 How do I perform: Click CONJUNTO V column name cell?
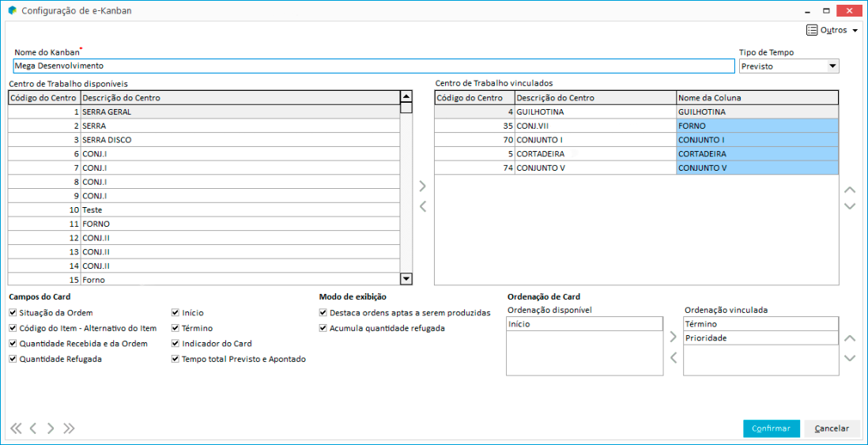(x=757, y=167)
